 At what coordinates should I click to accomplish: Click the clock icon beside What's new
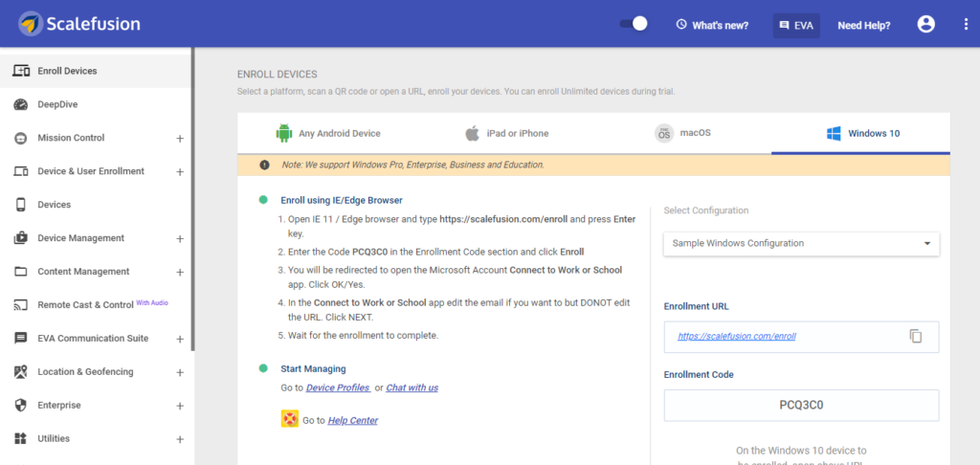tap(681, 25)
